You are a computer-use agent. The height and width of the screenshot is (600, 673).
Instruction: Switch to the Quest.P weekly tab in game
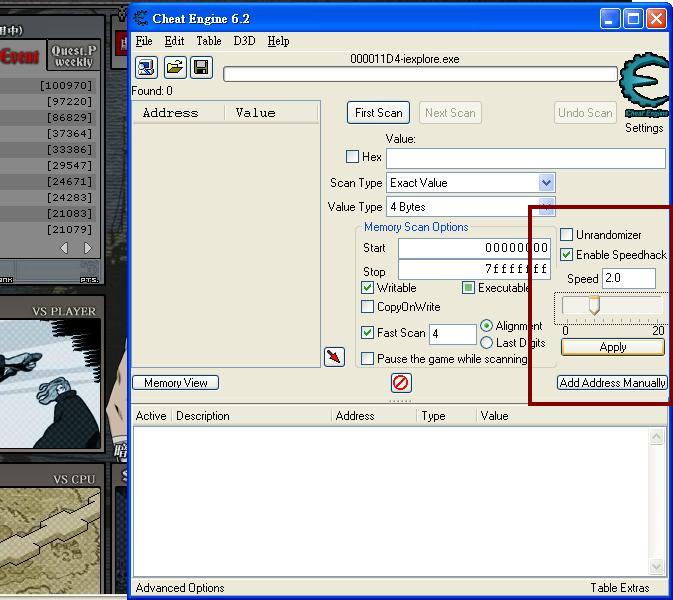pos(73,56)
